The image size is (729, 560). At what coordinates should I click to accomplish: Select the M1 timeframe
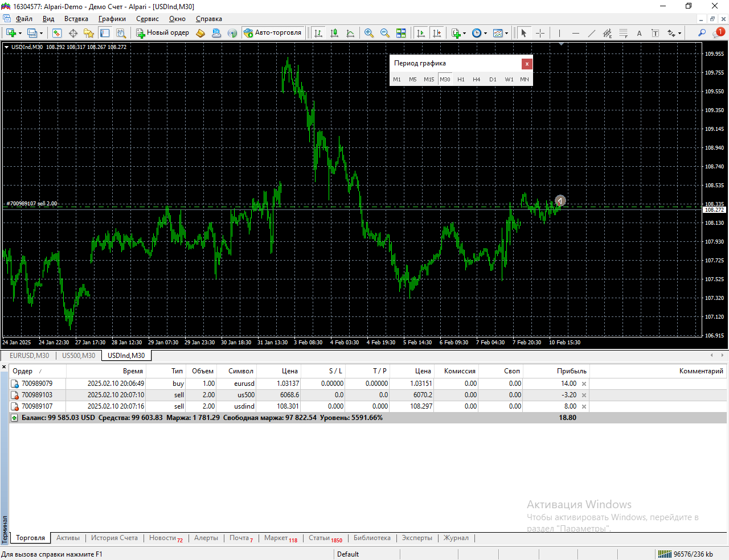coord(397,80)
